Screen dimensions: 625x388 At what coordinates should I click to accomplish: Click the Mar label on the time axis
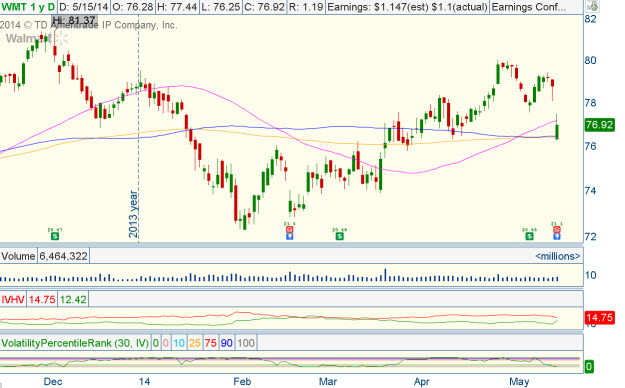[x=328, y=382]
